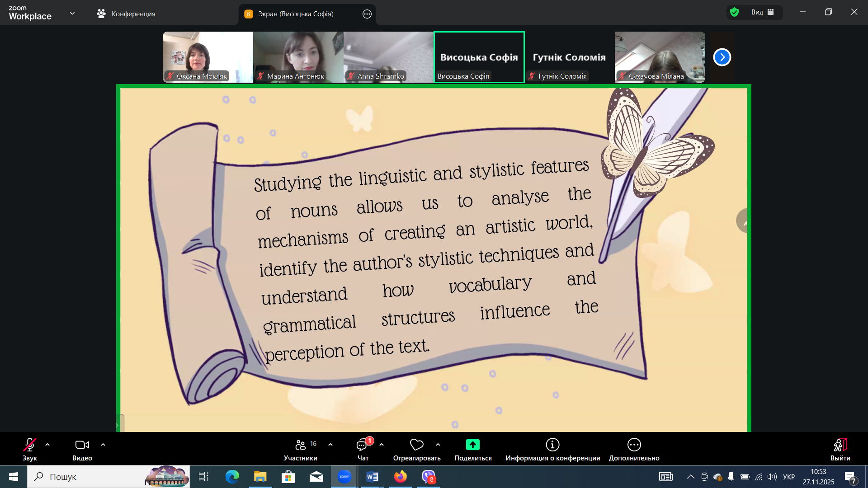This screenshot has height=488, width=868.
Task: Open Microsoft Word from the taskbar
Action: click(372, 477)
